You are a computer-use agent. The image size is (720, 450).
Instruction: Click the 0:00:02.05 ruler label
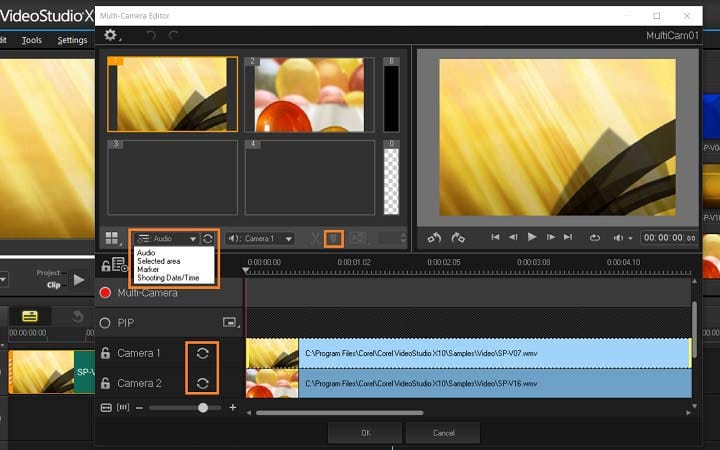click(444, 262)
